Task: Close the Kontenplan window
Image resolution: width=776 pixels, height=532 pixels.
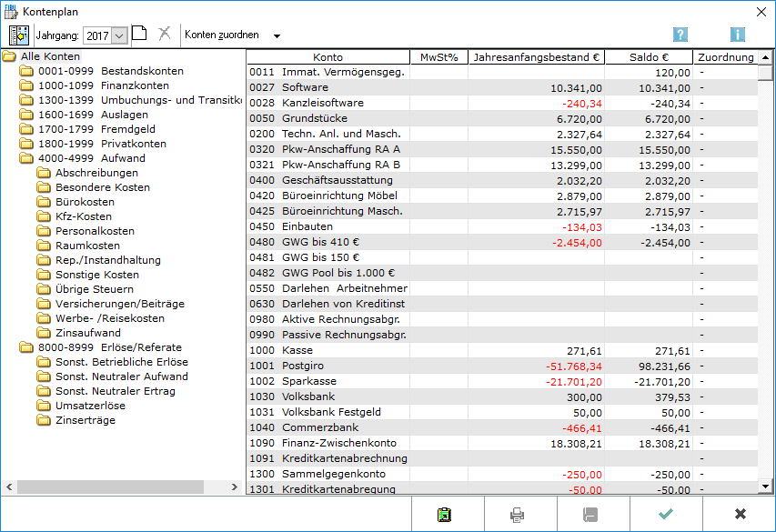Action: click(761, 12)
